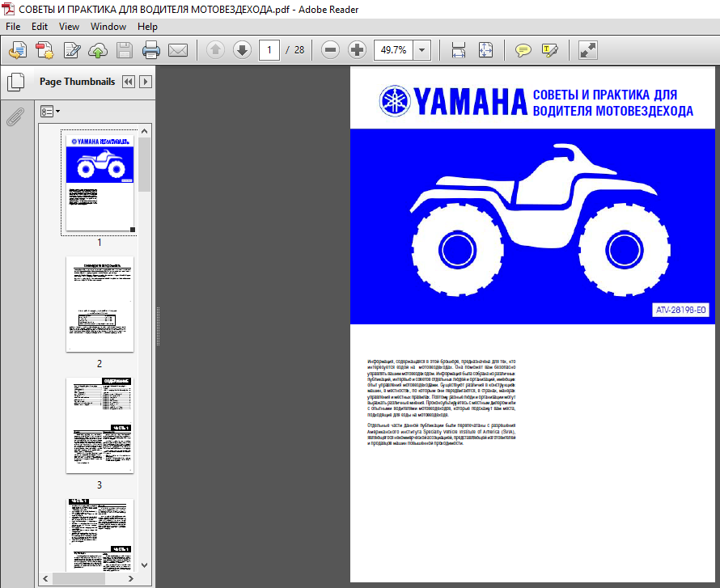Click the page number input field
Viewport: 720px width, 588px height.
[x=269, y=49]
